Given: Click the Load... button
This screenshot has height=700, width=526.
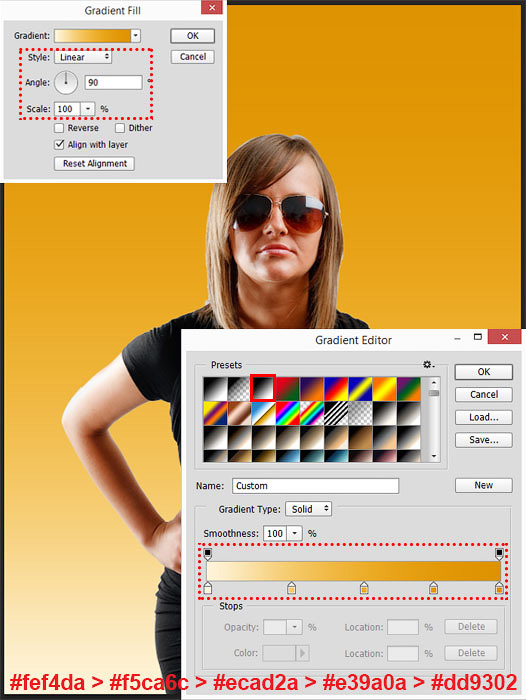Looking at the screenshot, I should click(484, 417).
